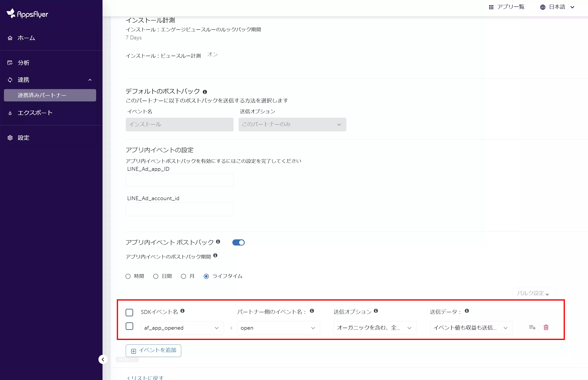588x380 pixels.
Task: Go to エクスポート in sidebar
Action: coord(35,113)
